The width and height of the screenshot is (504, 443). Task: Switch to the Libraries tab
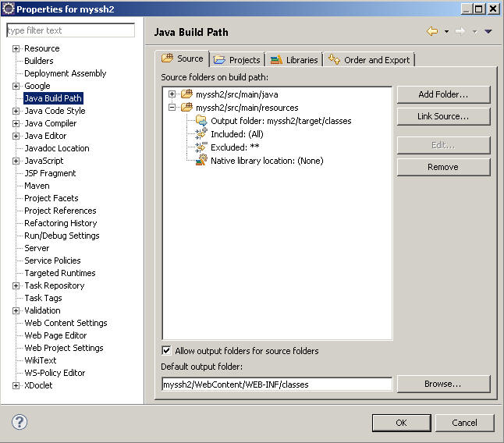click(294, 60)
